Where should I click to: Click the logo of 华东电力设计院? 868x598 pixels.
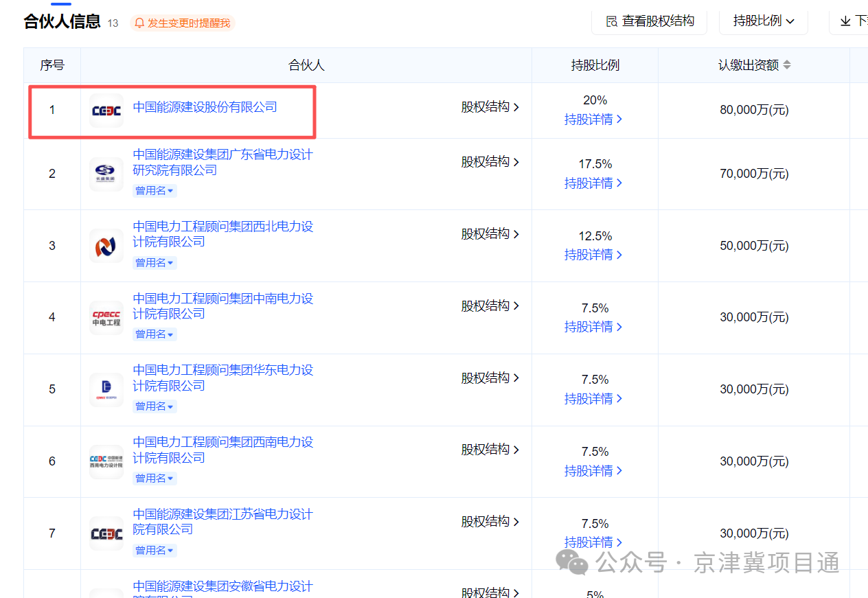point(106,389)
